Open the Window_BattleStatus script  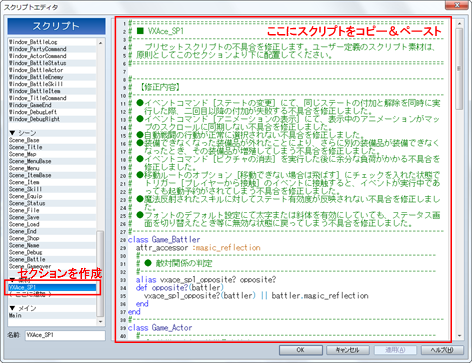(52, 63)
